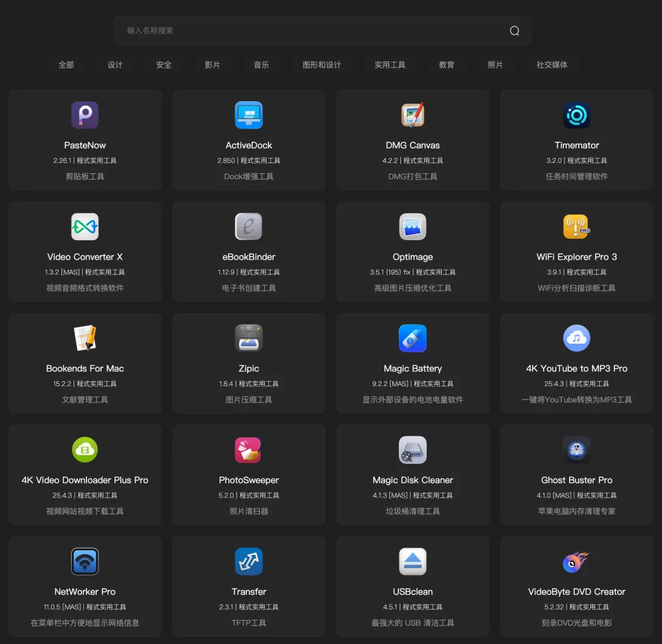Click the Bookends For Mac icon

[85, 338]
